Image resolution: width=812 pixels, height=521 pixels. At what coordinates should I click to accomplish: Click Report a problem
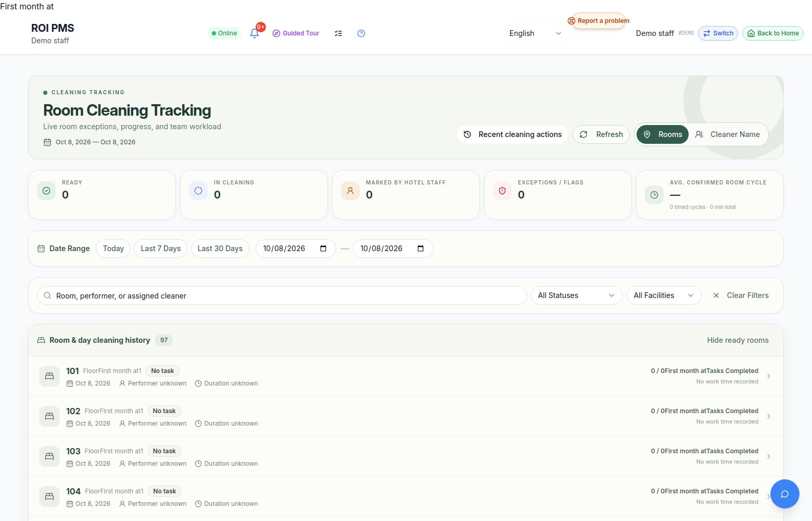[599, 21]
